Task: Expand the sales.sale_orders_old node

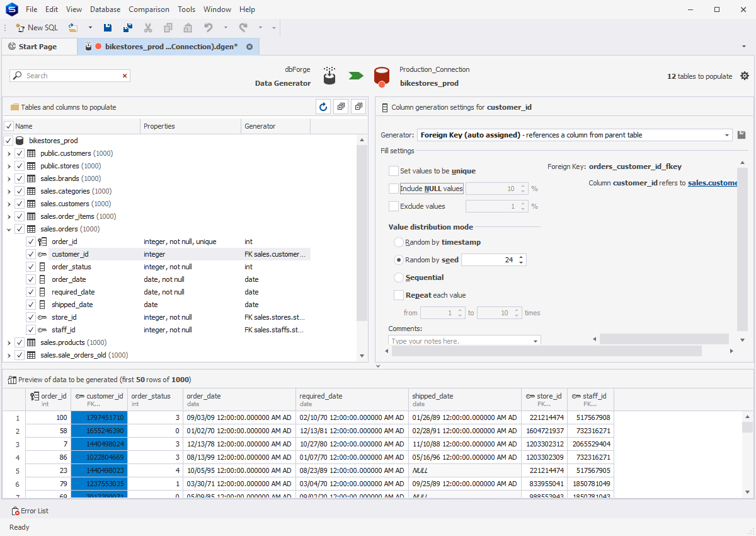Action: tap(9, 355)
